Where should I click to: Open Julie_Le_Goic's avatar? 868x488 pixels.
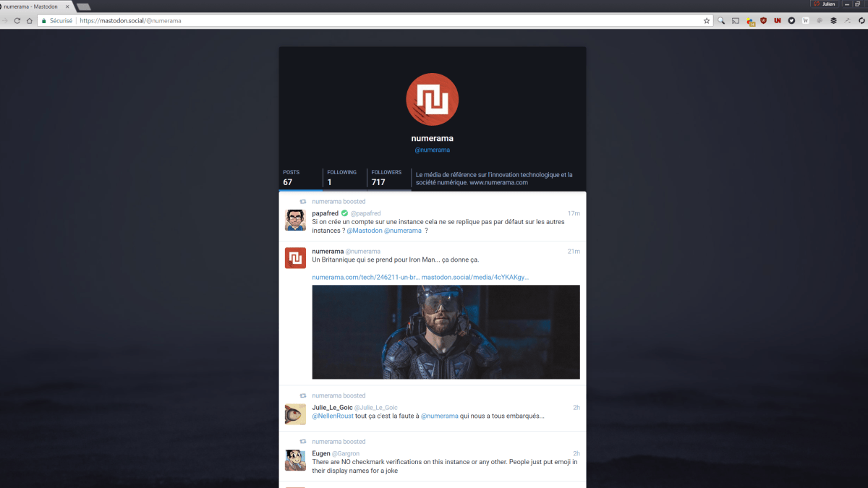[295, 414]
